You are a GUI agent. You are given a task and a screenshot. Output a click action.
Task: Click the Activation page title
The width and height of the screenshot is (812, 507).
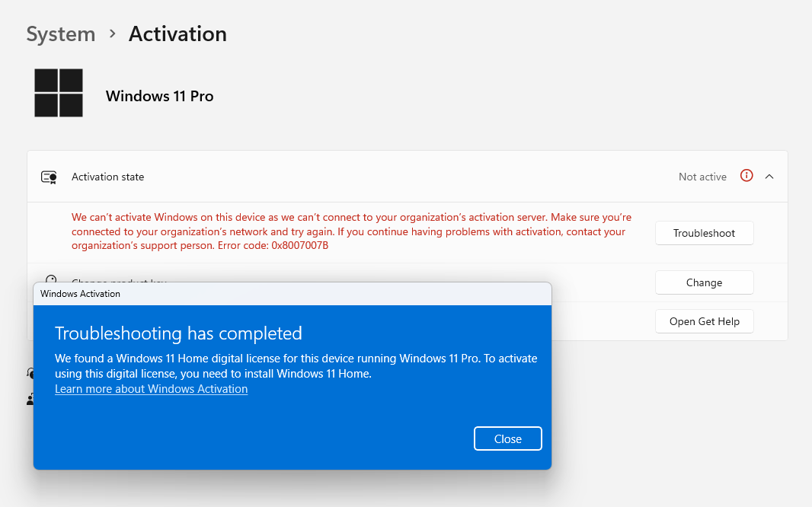(177, 34)
